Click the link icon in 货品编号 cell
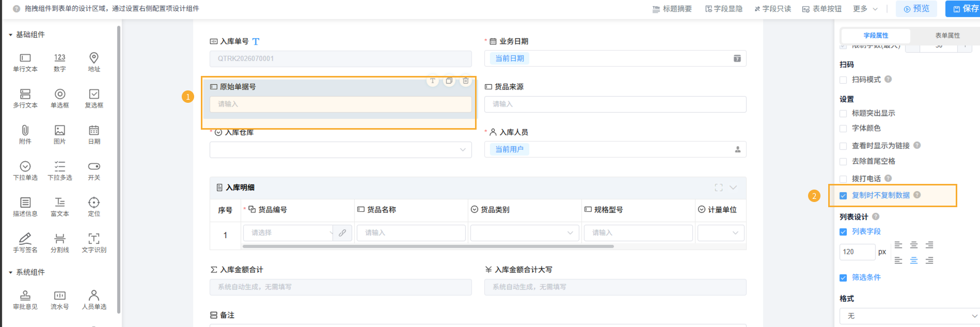This screenshot has height=327, width=980. pos(342,233)
